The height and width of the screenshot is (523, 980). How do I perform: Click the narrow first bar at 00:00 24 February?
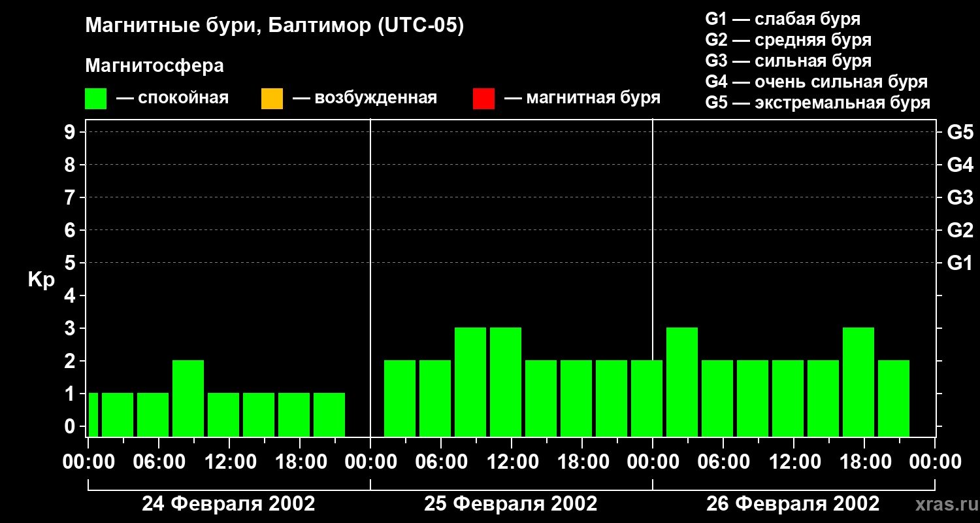93,414
